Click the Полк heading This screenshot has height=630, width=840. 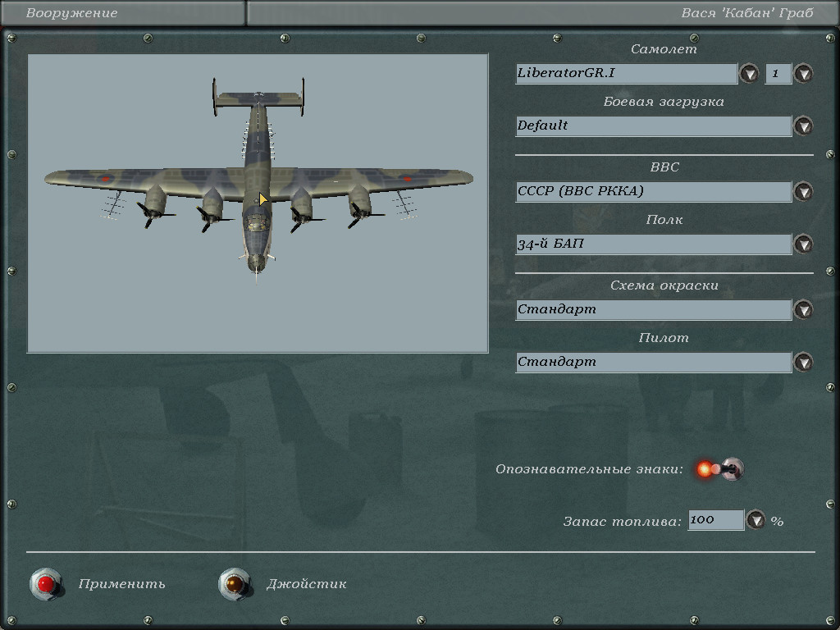(x=664, y=220)
